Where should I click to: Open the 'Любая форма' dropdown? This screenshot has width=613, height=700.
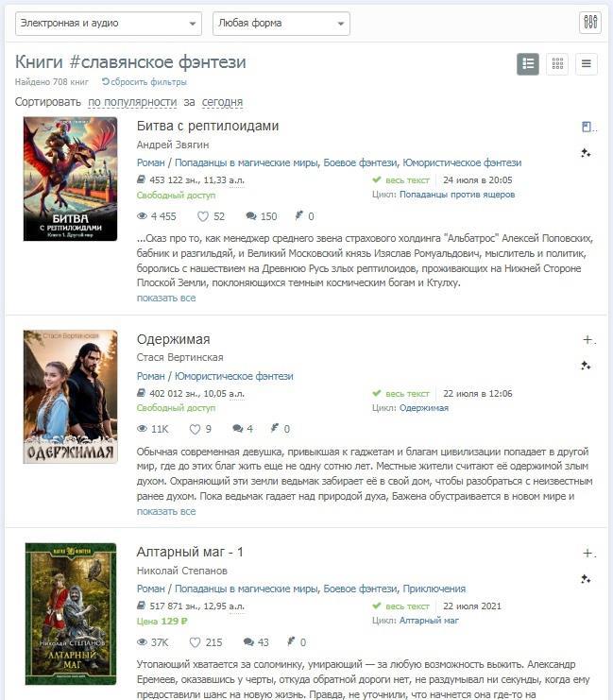click(281, 24)
